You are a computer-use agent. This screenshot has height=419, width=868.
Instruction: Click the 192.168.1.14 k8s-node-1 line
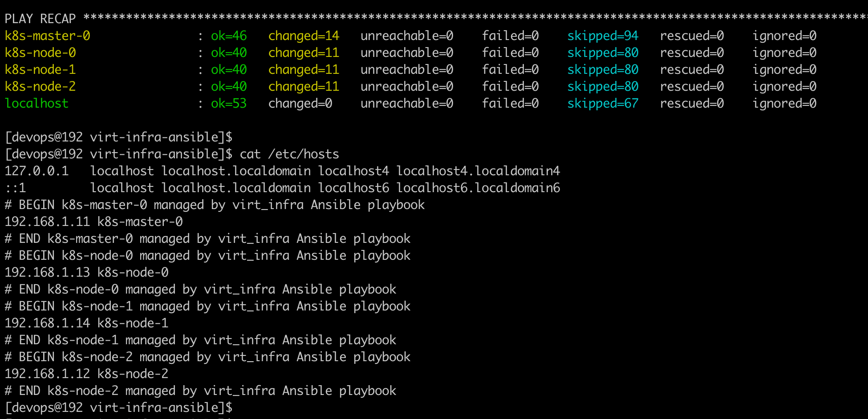coord(87,323)
